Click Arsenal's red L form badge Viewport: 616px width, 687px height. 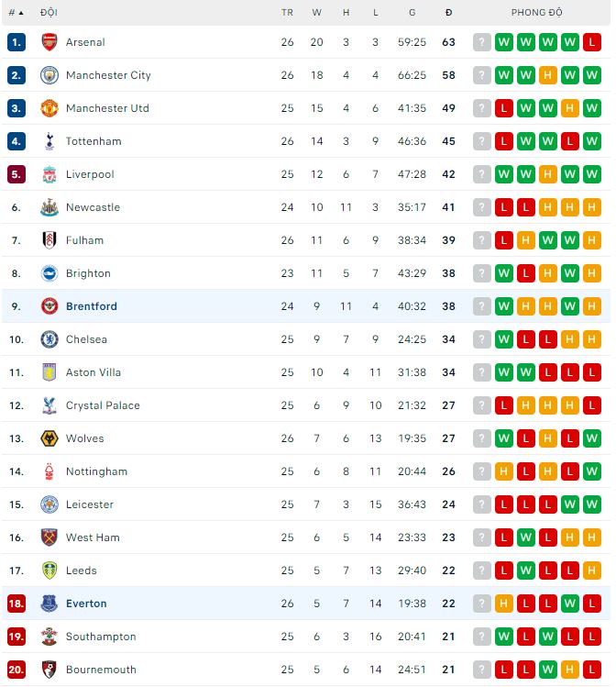click(x=592, y=42)
